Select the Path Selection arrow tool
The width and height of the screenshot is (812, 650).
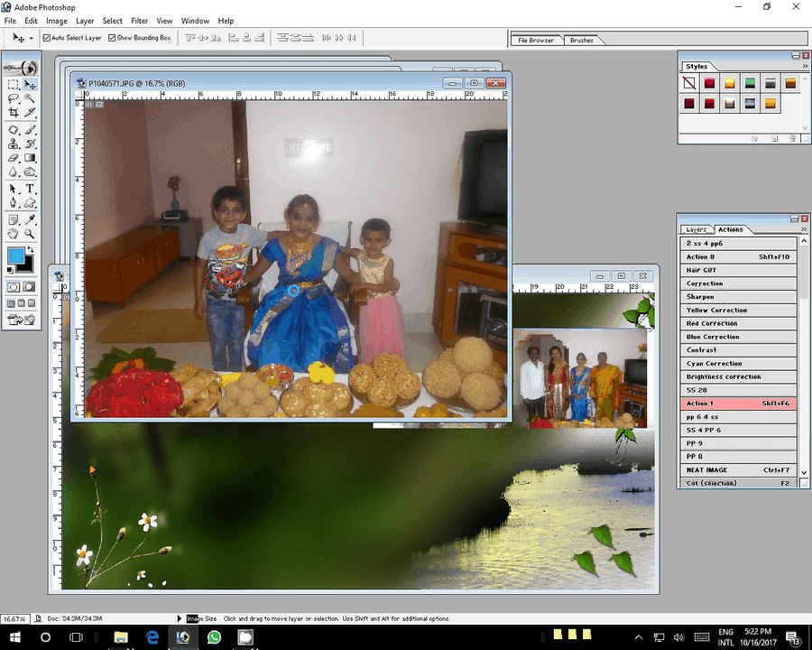point(14,189)
